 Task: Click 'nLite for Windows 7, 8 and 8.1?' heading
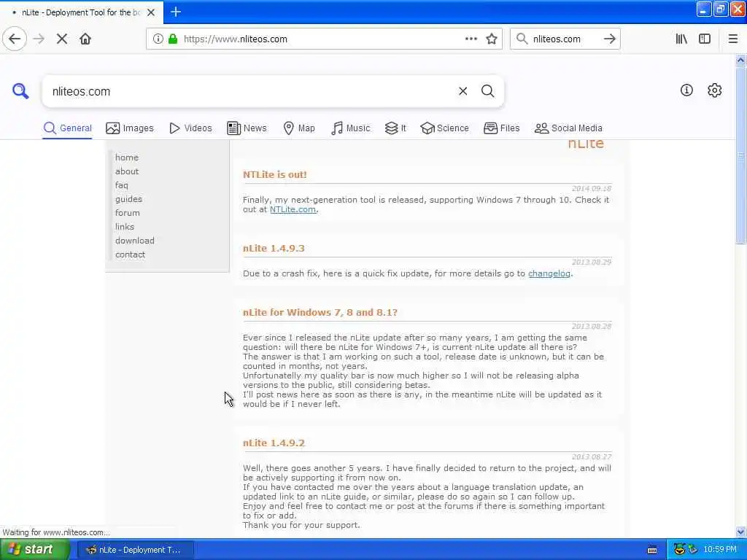(320, 313)
